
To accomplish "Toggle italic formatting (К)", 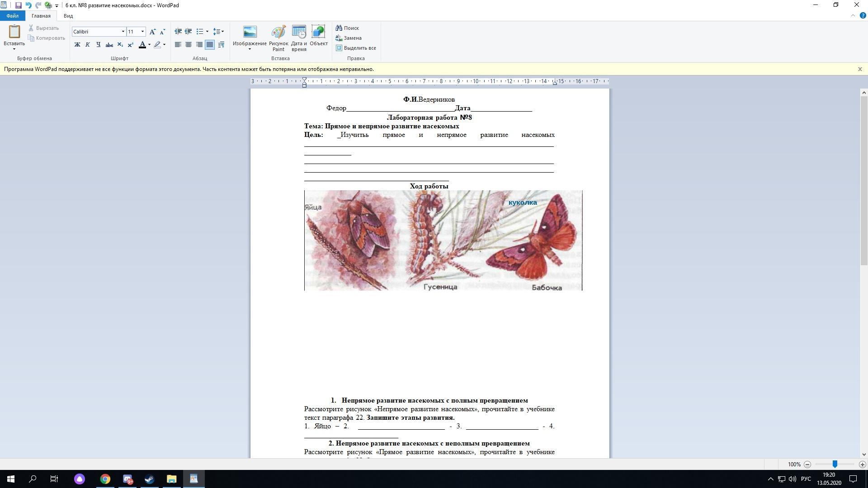I will pyautogui.click(x=88, y=45).
